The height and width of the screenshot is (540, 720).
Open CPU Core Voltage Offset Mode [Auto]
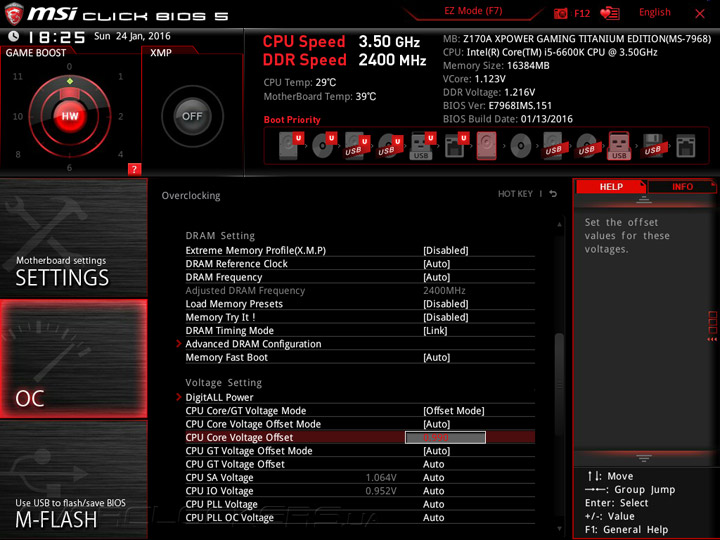coord(436,424)
